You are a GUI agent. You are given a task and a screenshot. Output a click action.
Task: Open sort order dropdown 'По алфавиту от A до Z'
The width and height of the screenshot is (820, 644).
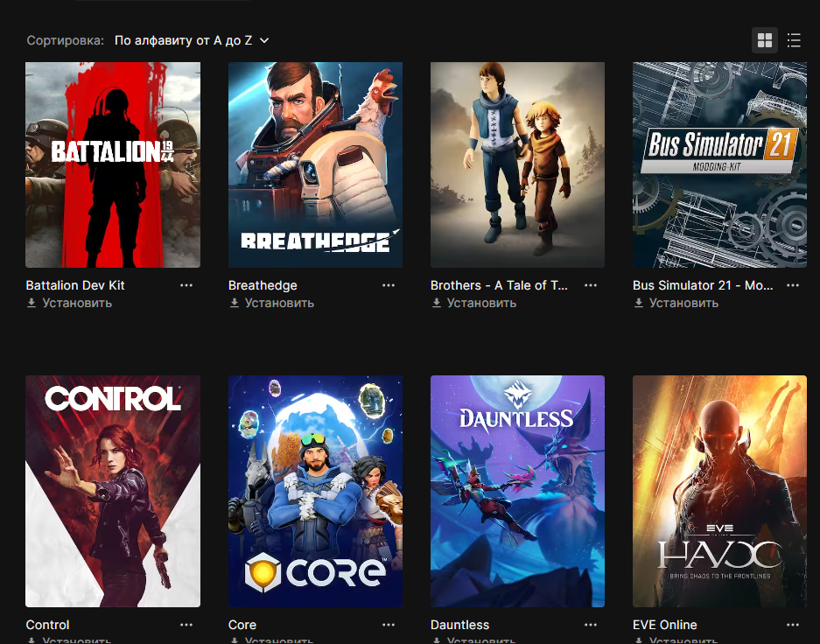click(192, 40)
